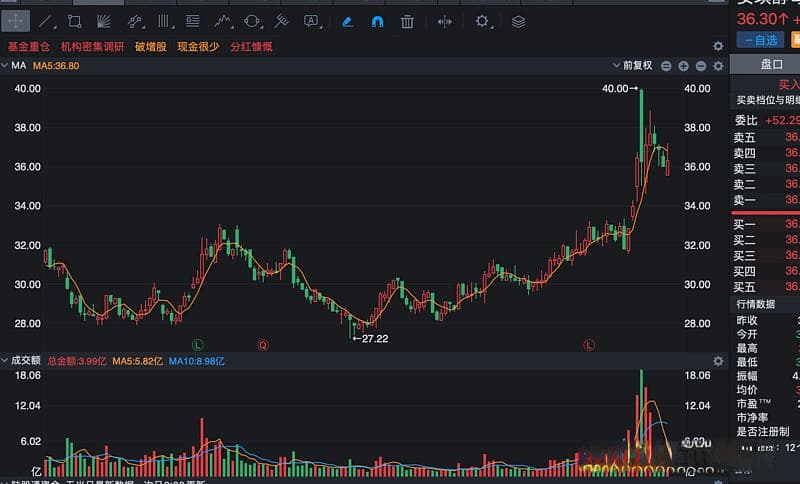Screen dimensions: 800x484
Task: Click the minus-circle zoom out icon
Action: (x=701, y=66)
